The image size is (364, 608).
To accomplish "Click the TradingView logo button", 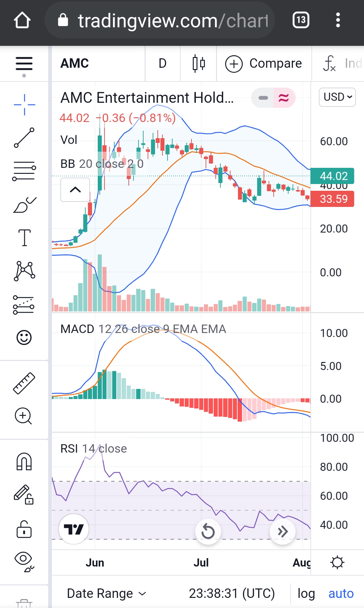I will coord(74,529).
